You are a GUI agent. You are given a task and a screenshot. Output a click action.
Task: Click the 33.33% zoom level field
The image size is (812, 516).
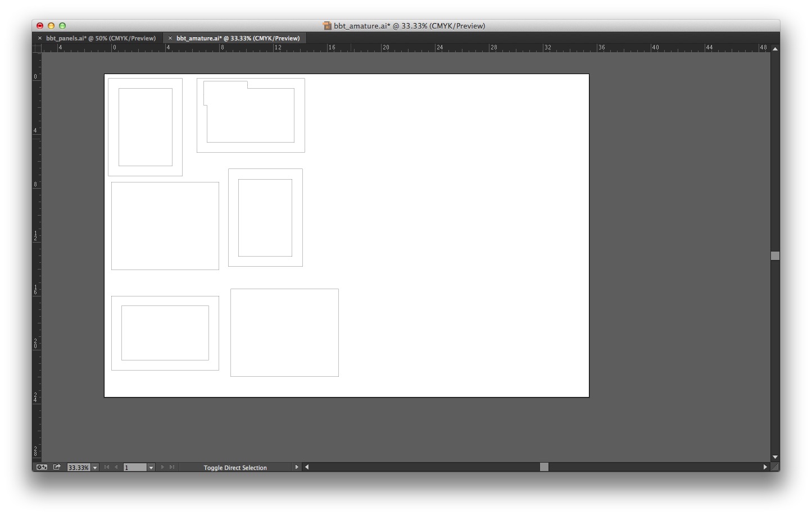click(79, 468)
